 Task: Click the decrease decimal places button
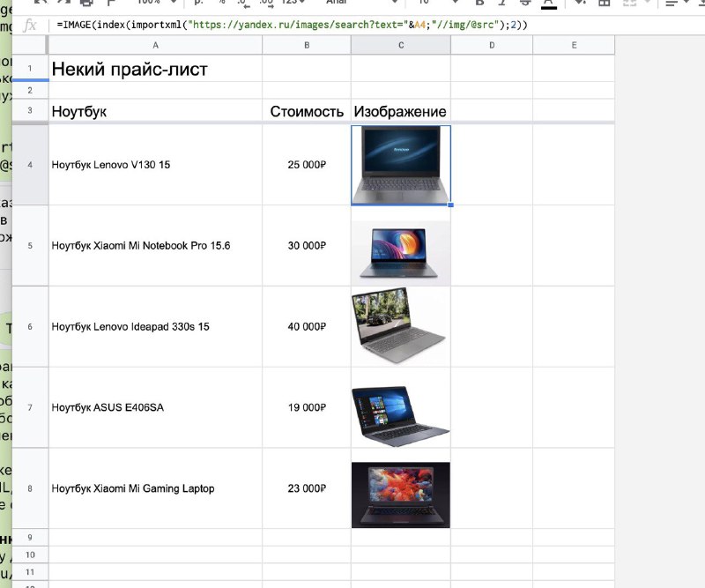click(242, 3)
